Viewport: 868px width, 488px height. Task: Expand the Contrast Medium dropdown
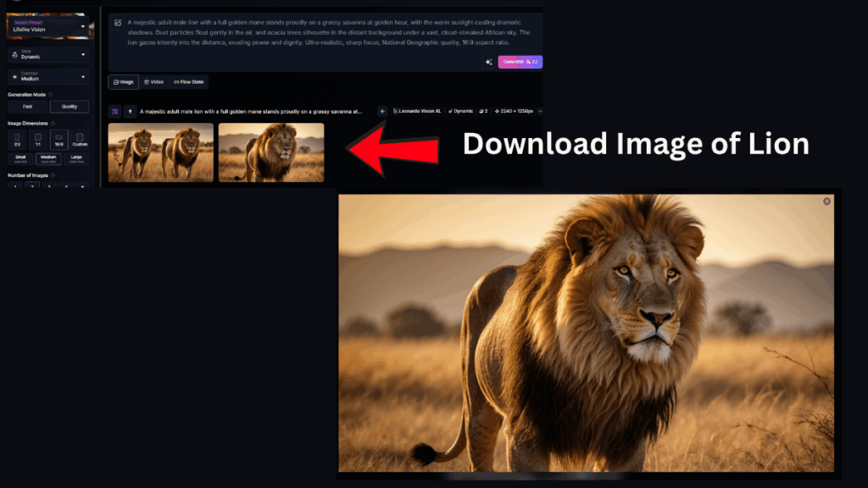pyautogui.click(x=48, y=76)
